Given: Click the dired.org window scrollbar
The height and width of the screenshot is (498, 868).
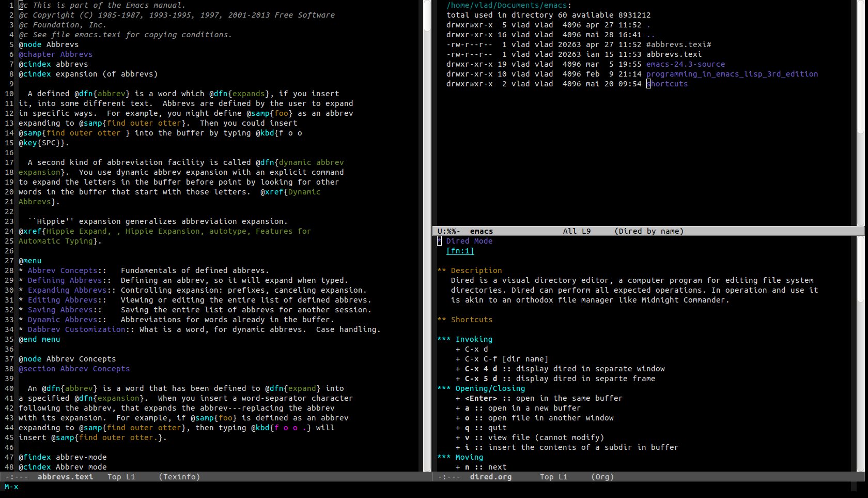Looking at the screenshot, I should pos(860,354).
